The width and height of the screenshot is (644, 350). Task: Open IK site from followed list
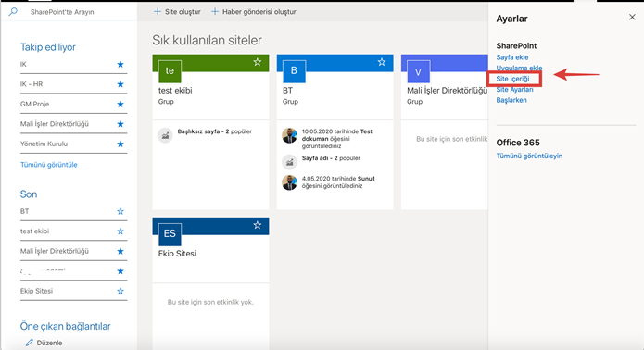[23, 64]
